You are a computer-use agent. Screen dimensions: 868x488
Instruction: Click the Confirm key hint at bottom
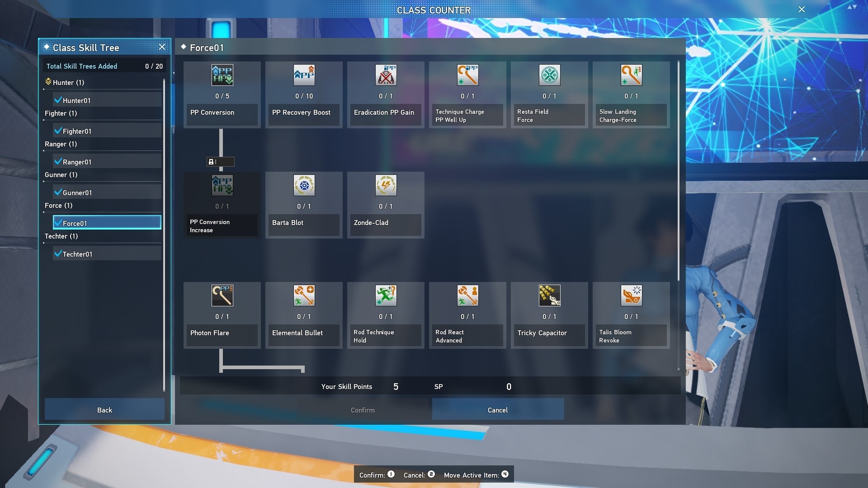(377, 474)
